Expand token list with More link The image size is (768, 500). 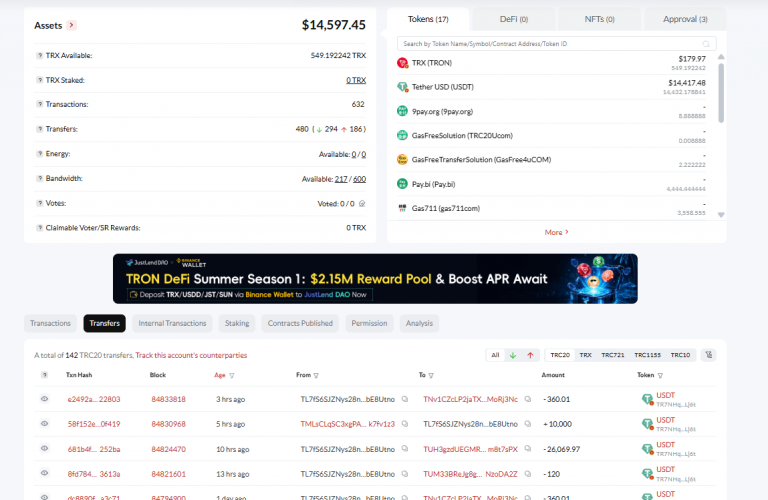point(556,232)
